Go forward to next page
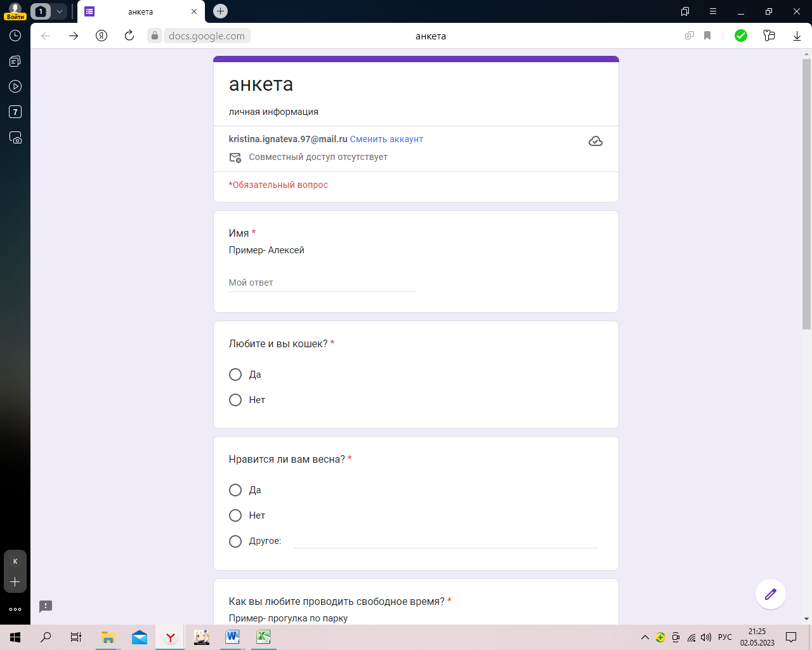 pyautogui.click(x=74, y=36)
